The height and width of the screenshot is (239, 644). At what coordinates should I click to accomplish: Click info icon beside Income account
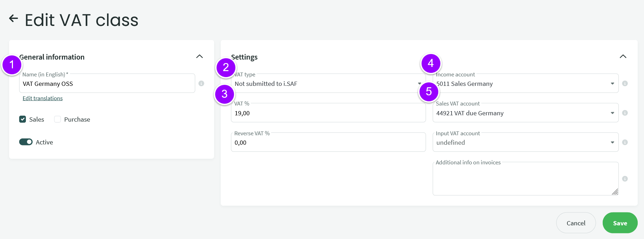(625, 83)
